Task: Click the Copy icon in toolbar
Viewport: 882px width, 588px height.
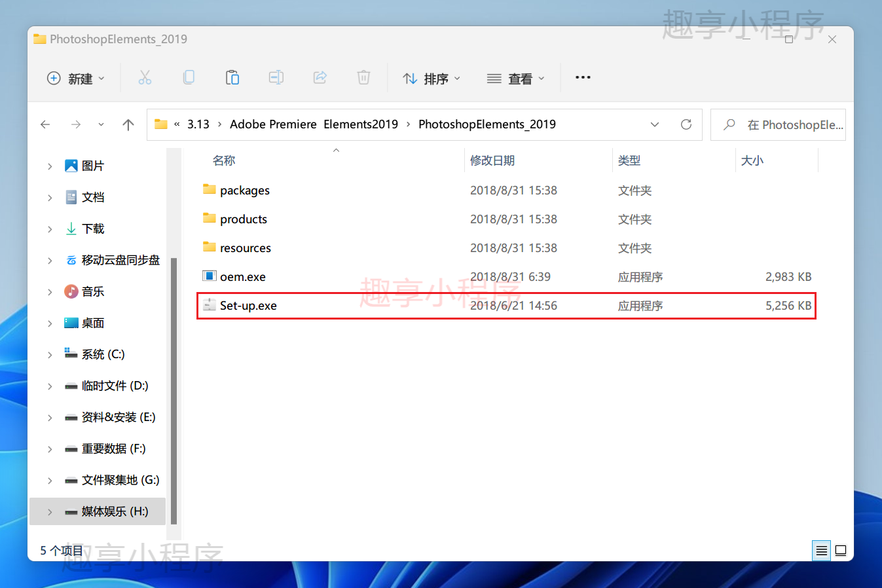Action: (x=189, y=78)
